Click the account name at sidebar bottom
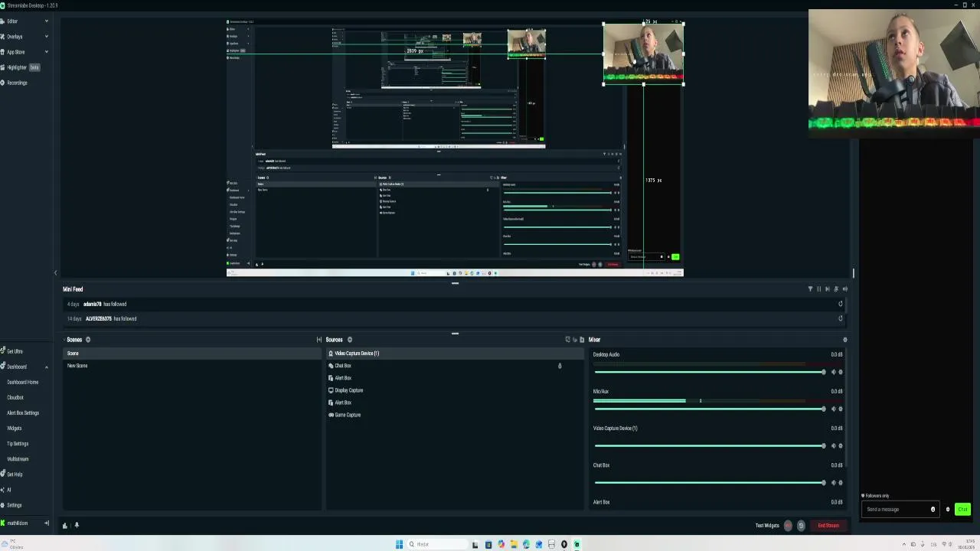This screenshot has height=551, width=980. click(x=17, y=523)
